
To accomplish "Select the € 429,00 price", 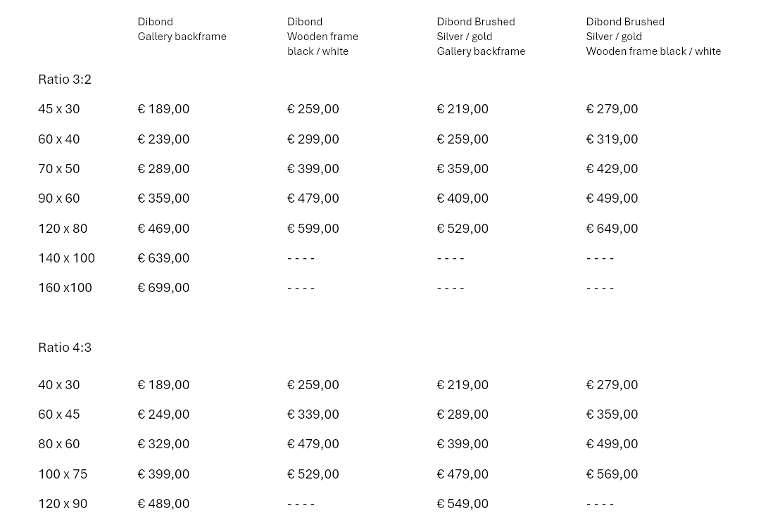I will [612, 169].
